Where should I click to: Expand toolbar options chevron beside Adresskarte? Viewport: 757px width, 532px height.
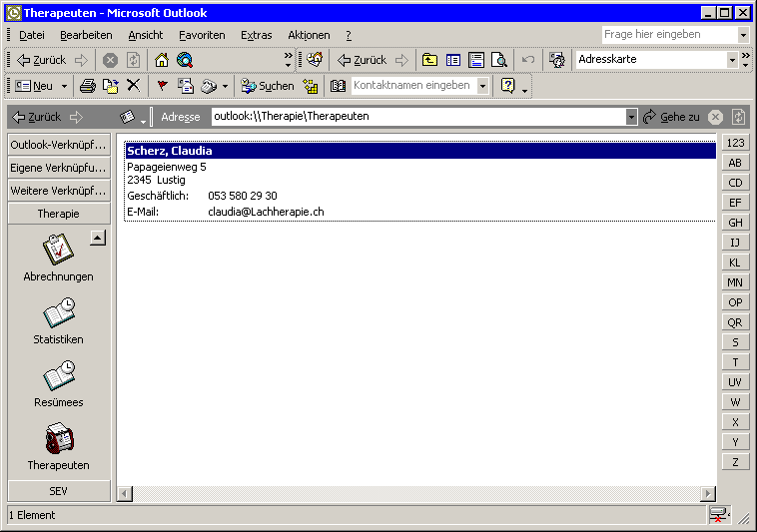pos(746,60)
